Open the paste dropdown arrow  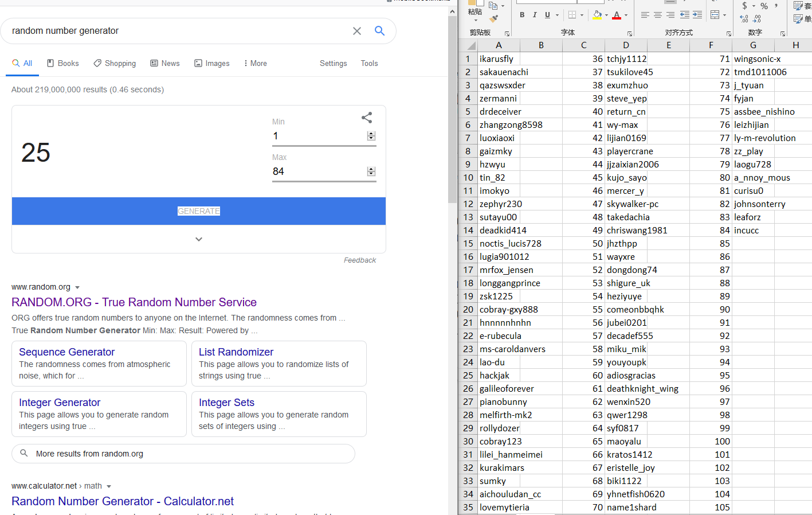pyautogui.click(x=476, y=20)
